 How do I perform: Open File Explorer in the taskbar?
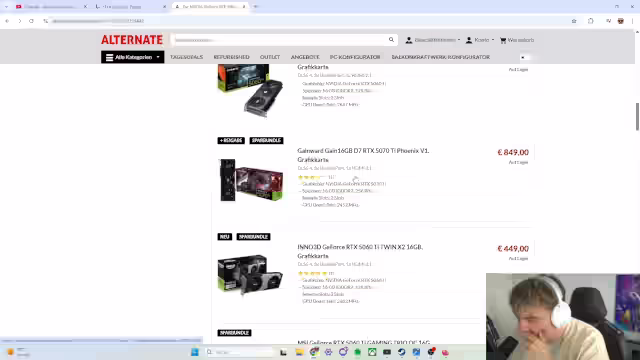pos(299,352)
